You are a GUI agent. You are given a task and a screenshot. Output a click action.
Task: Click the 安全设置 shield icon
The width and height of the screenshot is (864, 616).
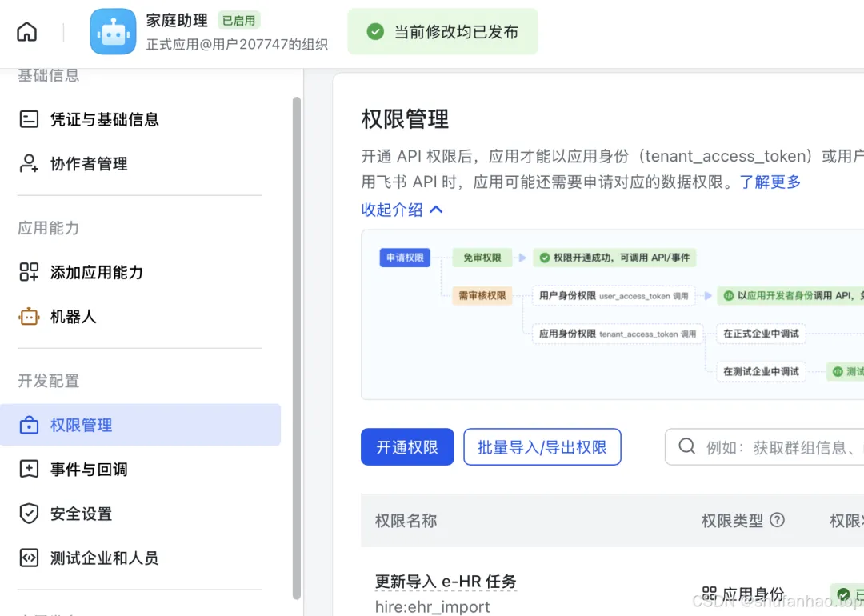point(30,514)
